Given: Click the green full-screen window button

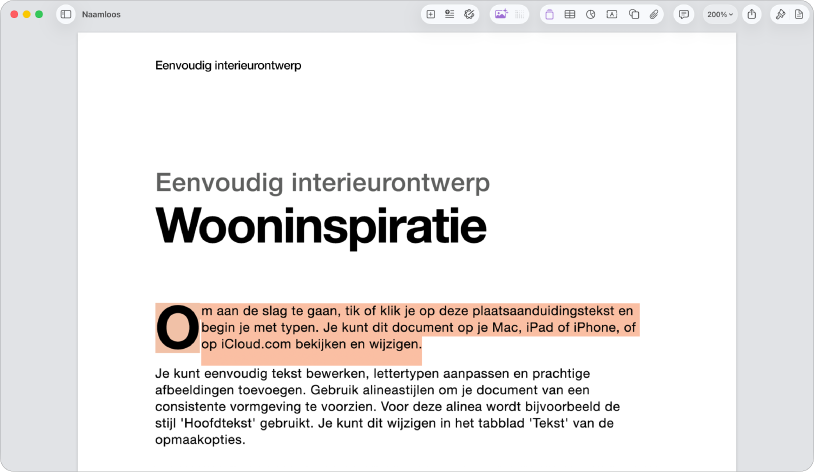Looking at the screenshot, I should (x=39, y=15).
